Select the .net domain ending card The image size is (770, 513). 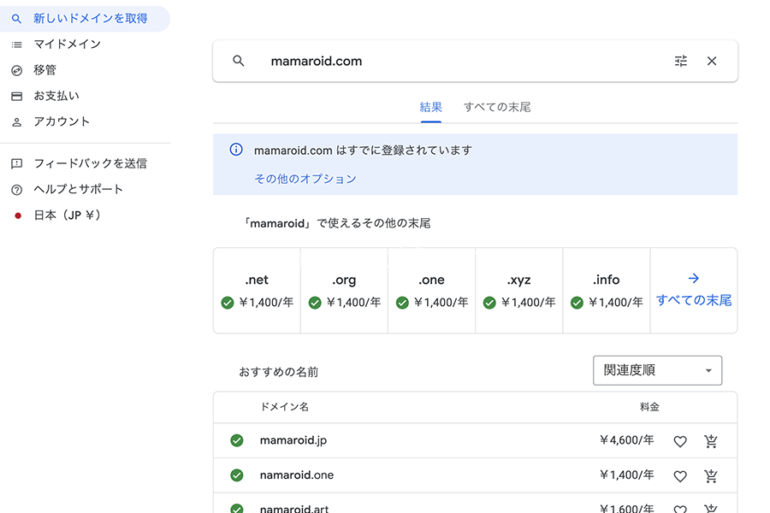click(257, 290)
